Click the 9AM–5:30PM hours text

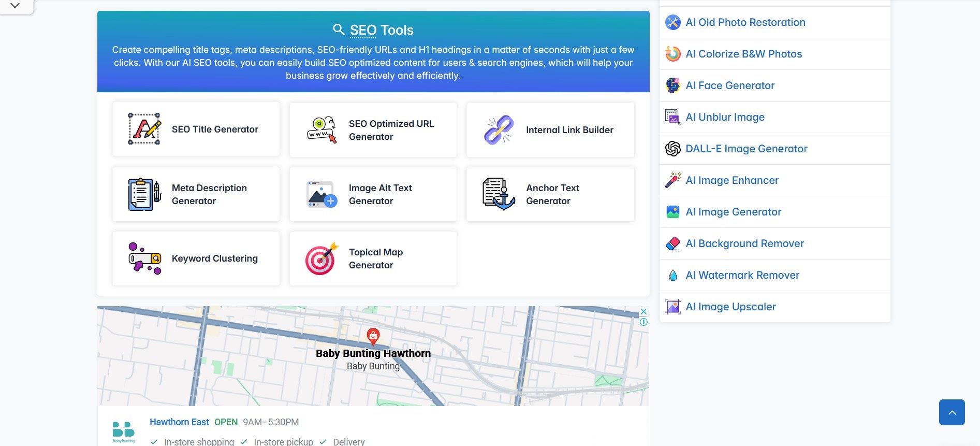[x=271, y=422]
